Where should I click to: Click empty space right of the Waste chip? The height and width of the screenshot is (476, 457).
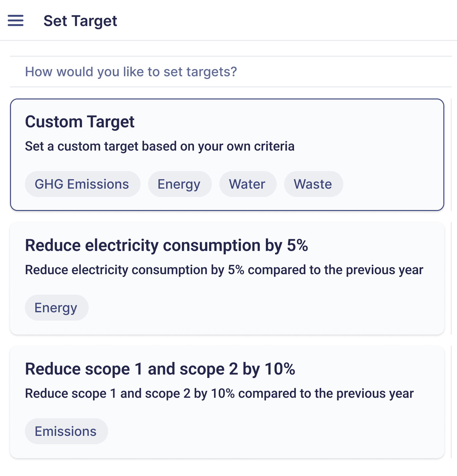tap(391, 184)
